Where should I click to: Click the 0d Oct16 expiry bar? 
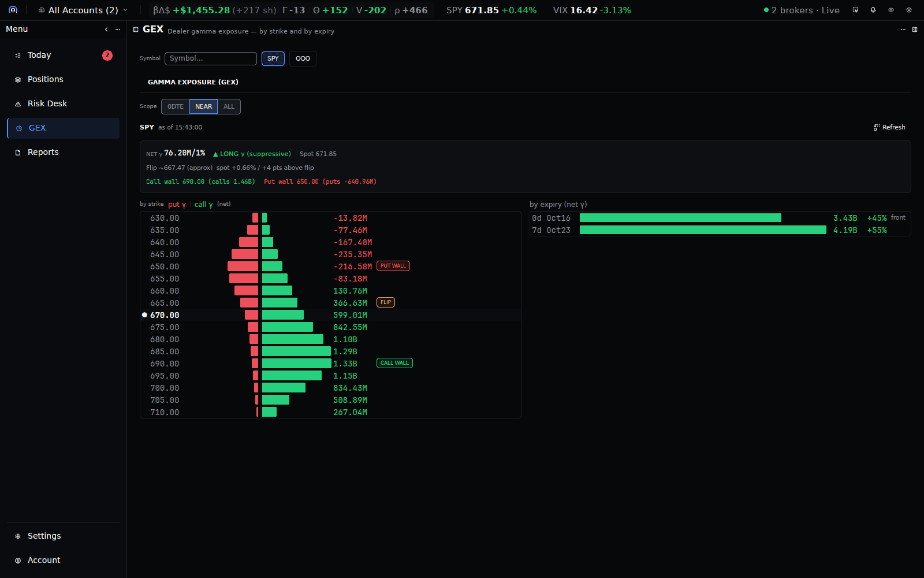coord(680,218)
